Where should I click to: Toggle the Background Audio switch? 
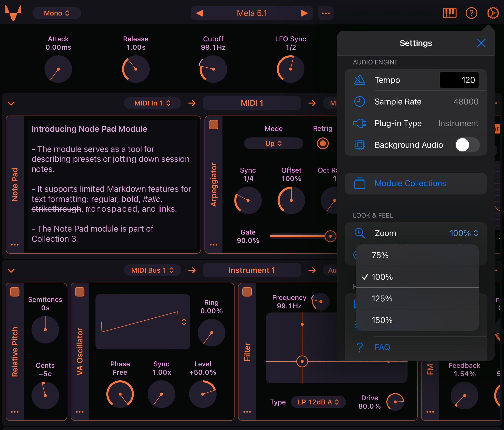point(467,145)
